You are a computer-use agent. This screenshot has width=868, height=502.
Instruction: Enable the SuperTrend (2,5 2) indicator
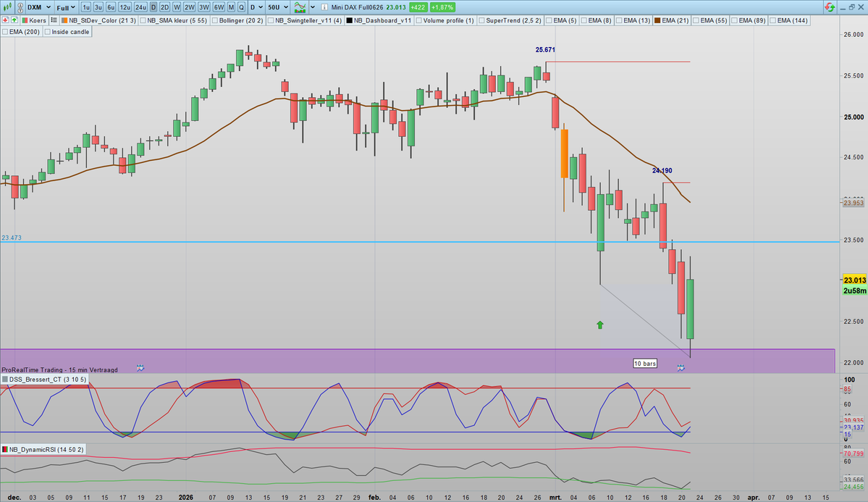(480, 20)
